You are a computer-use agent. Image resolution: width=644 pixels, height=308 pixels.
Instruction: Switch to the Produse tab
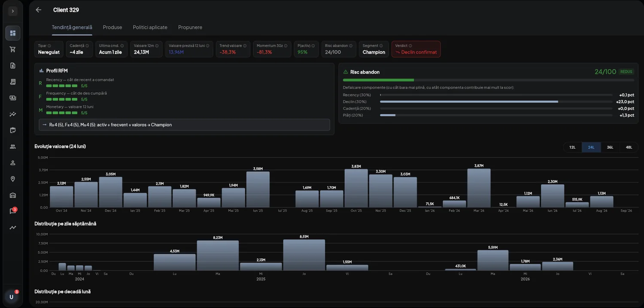[112, 27]
